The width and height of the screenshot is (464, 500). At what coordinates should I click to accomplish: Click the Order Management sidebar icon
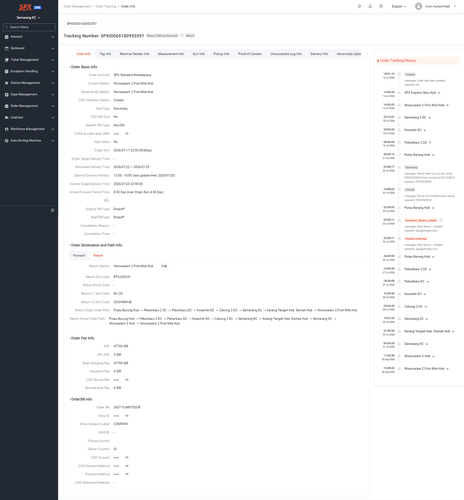6,106
